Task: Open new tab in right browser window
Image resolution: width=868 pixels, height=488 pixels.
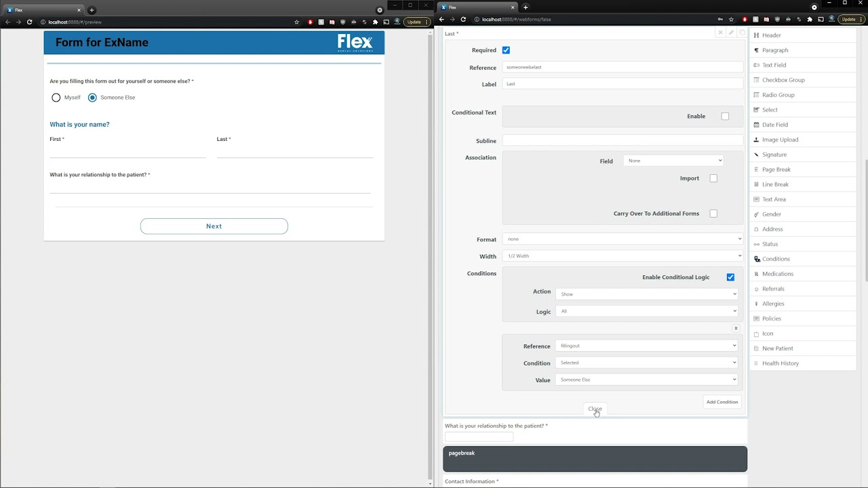Action: [526, 7]
